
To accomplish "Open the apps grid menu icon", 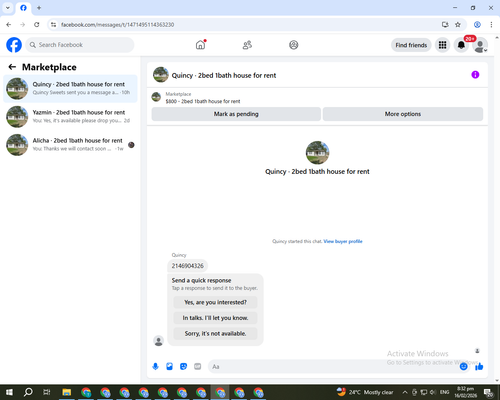I will coord(442,45).
